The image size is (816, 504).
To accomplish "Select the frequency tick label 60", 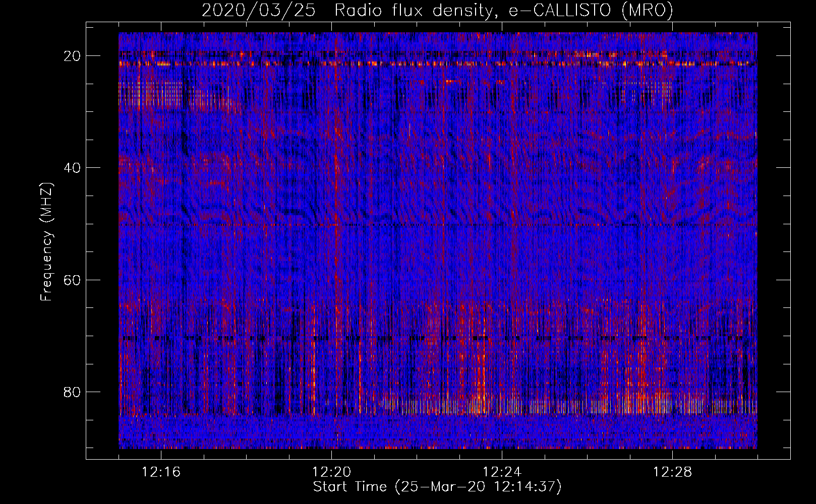I will [x=73, y=280].
